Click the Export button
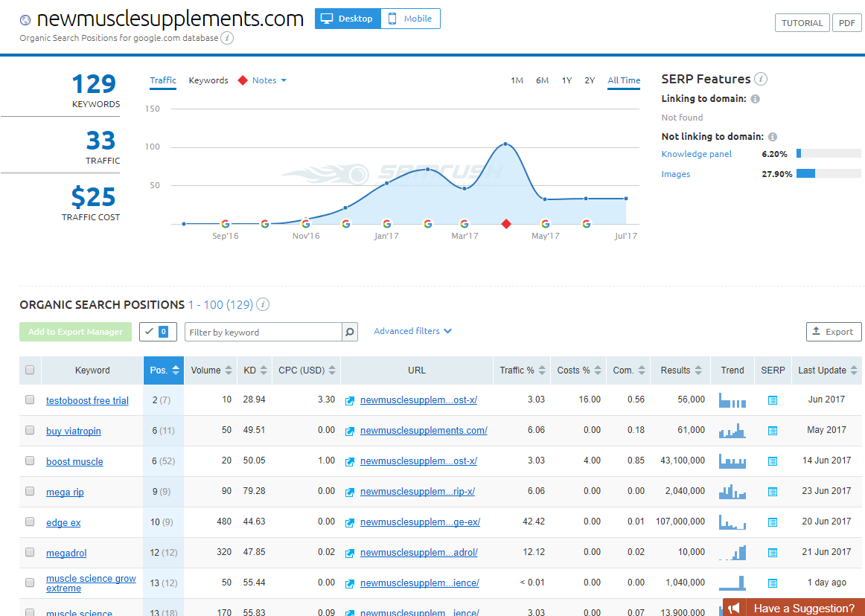The height and width of the screenshot is (616, 865). pyautogui.click(x=834, y=332)
